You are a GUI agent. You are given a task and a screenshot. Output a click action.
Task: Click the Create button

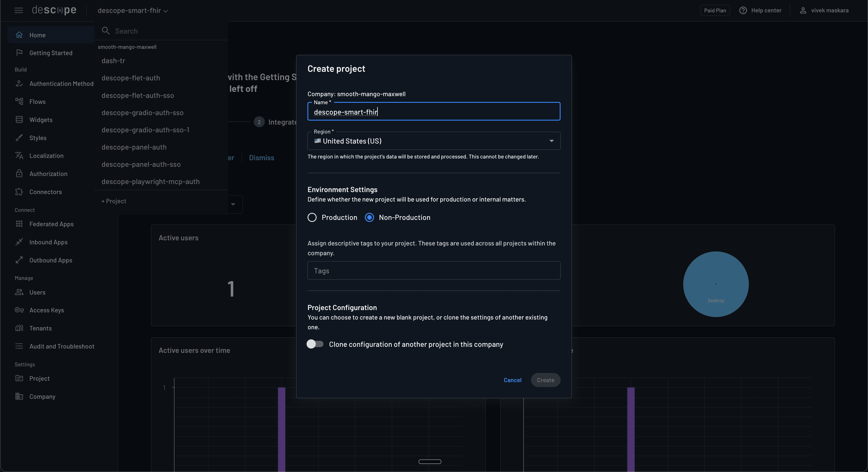click(546, 380)
